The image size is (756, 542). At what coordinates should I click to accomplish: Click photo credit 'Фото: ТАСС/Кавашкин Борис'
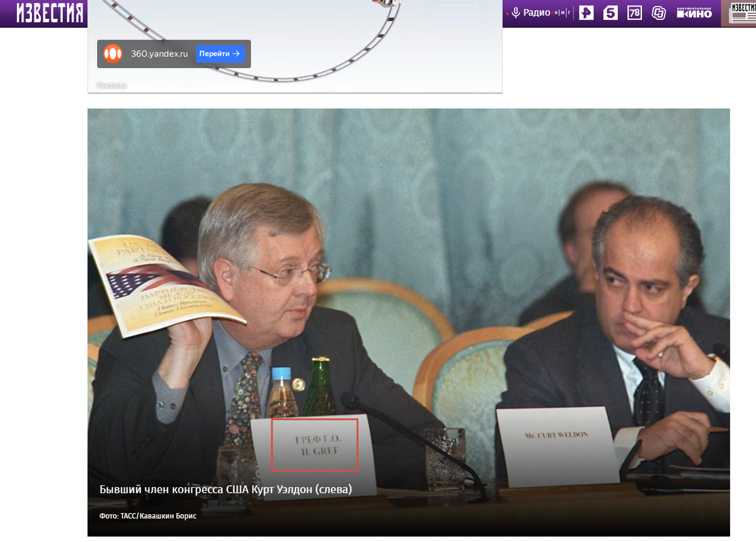148,516
